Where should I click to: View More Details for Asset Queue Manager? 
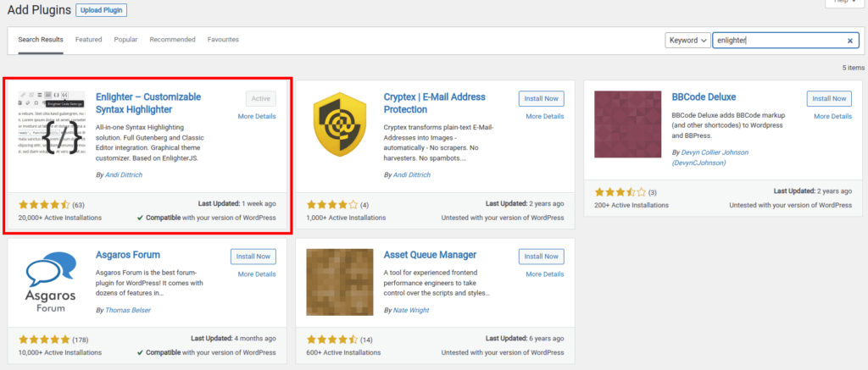click(545, 274)
